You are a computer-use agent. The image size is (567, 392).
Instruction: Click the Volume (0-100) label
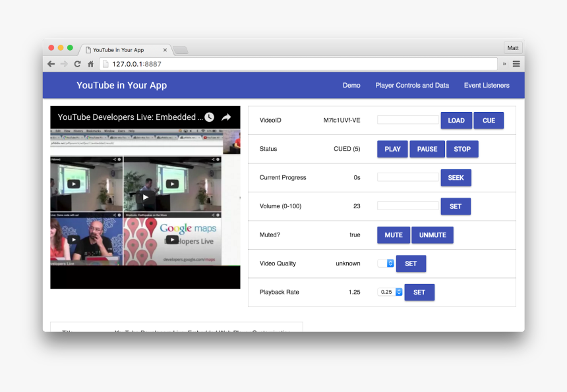click(x=280, y=206)
